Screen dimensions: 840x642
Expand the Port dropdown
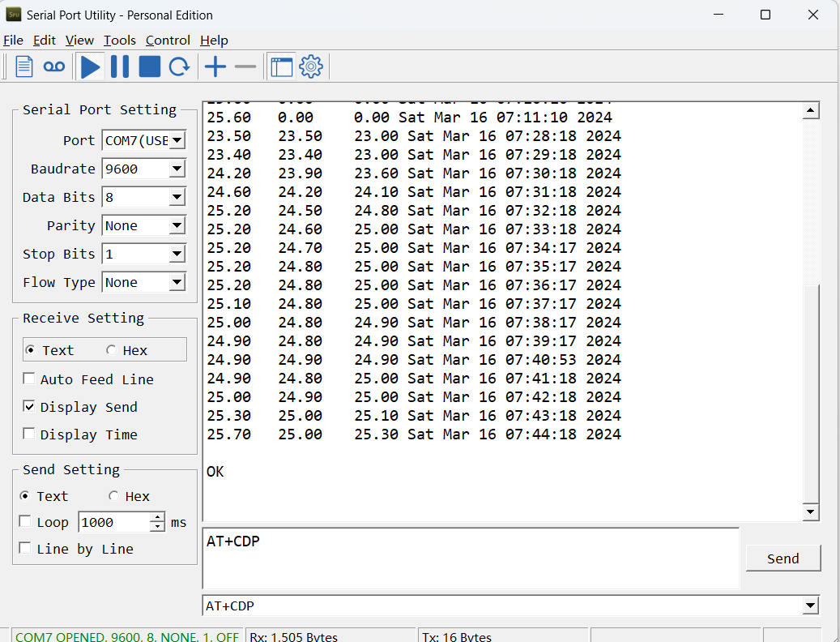click(177, 140)
